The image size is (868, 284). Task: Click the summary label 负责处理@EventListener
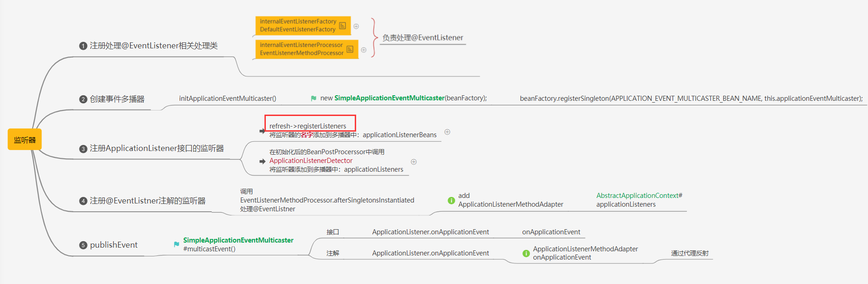coord(422,38)
